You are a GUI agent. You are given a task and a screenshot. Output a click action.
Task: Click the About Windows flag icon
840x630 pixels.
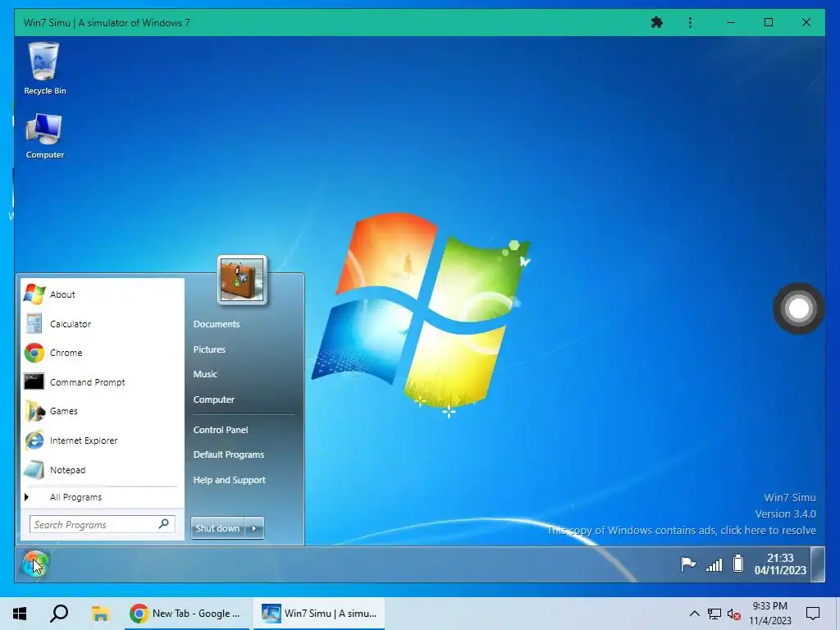[34, 294]
